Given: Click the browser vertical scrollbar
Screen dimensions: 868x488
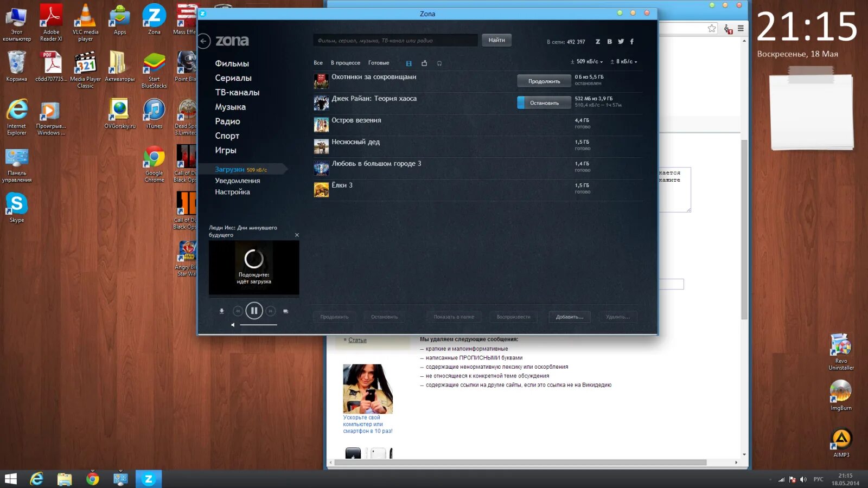Looking at the screenshot, I should (x=744, y=229).
